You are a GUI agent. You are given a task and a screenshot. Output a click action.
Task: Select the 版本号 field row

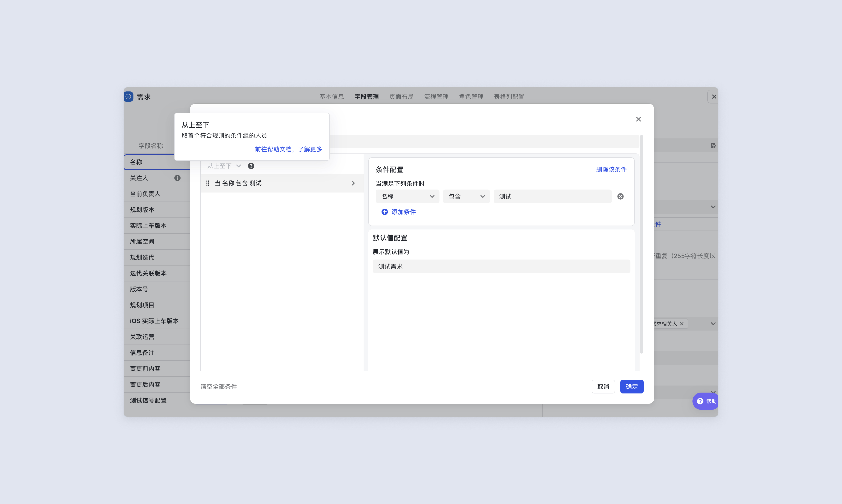157,289
